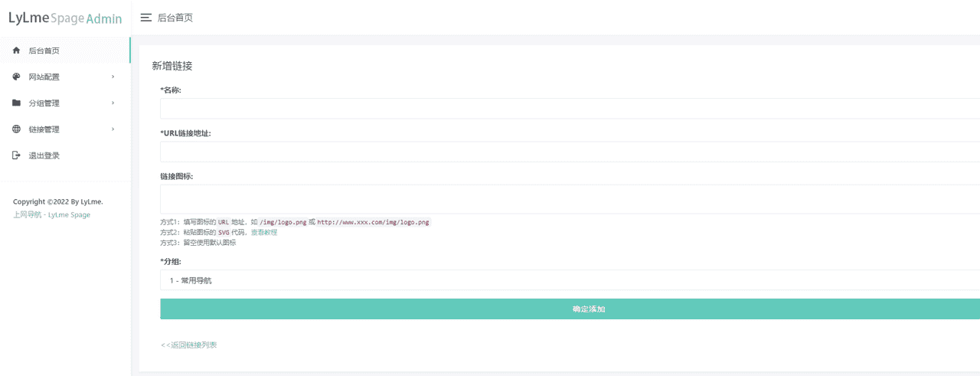Follow the <<返回链接列表 link
The height and width of the screenshot is (376, 980).
coord(189,345)
